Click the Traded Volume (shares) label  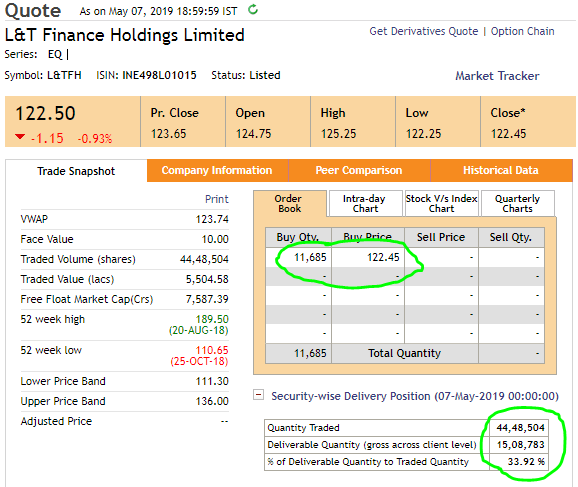pos(78,259)
